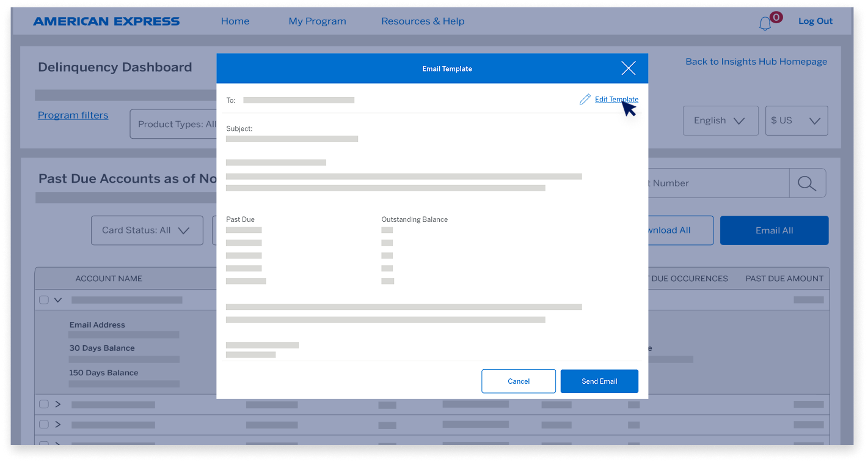Viewport: 868px width, 462px height.
Task: Check the first account row checkbox
Action: coord(43,299)
